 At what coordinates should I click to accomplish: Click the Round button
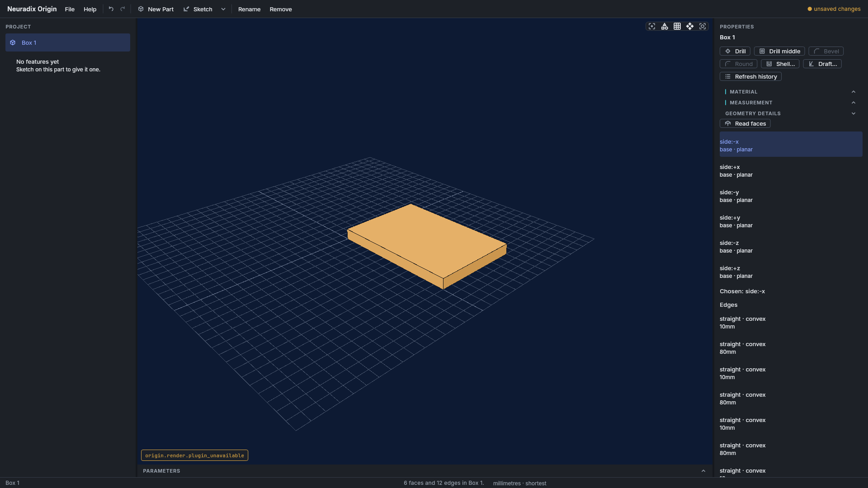click(x=739, y=64)
